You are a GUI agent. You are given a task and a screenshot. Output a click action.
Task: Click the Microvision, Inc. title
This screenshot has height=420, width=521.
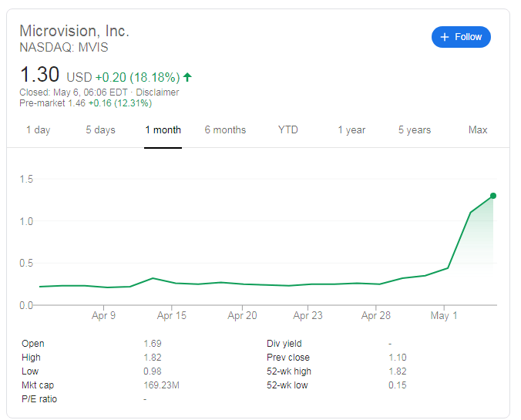pyautogui.click(x=74, y=31)
